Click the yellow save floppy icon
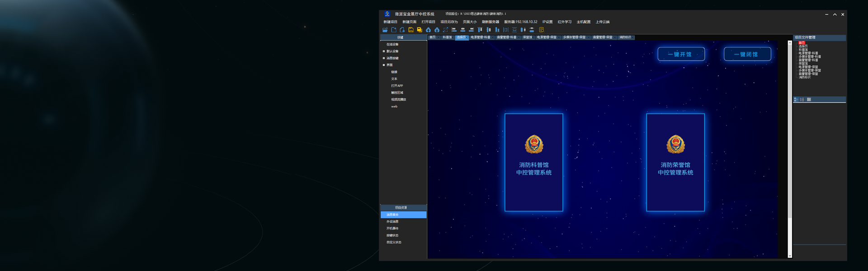 click(411, 30)
